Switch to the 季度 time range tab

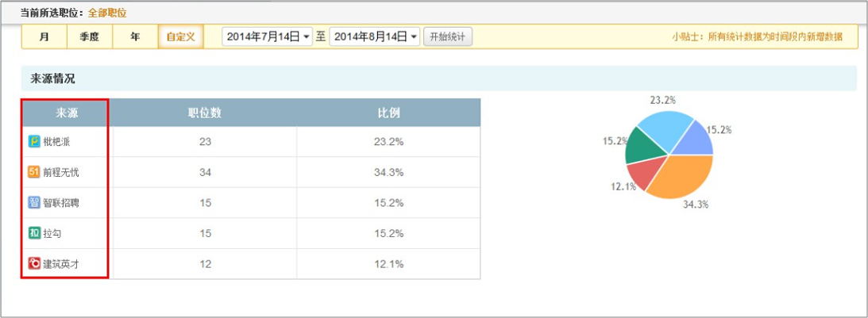pyautogui.click(x=89, y=36)
